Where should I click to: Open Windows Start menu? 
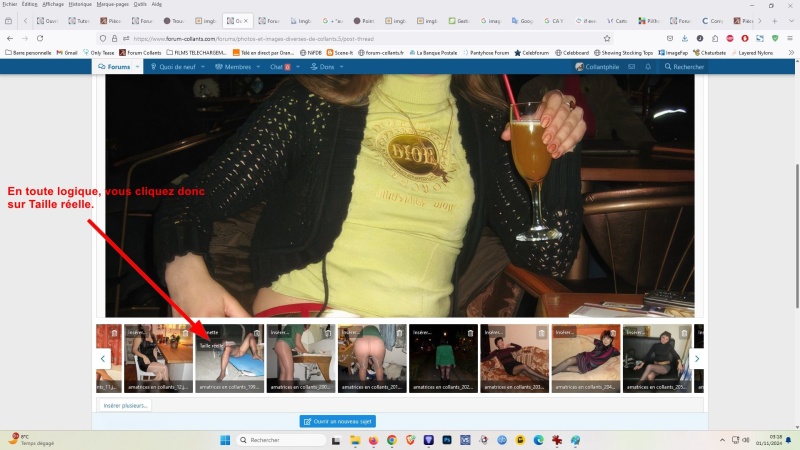click(225, 440)
